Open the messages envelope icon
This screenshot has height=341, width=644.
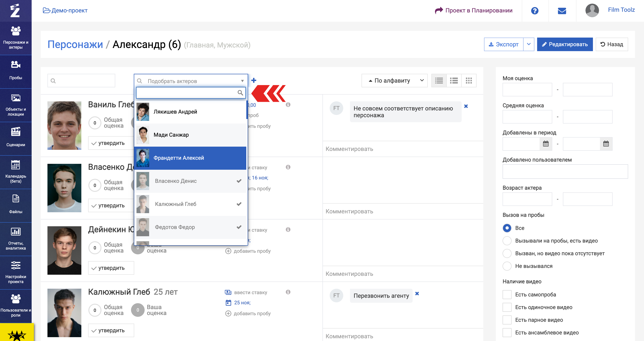562,11
